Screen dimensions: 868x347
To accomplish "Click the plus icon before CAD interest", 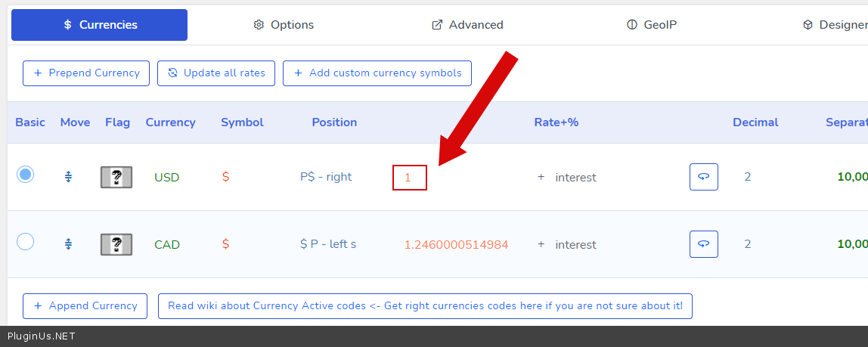I will [x=541, y=244].
